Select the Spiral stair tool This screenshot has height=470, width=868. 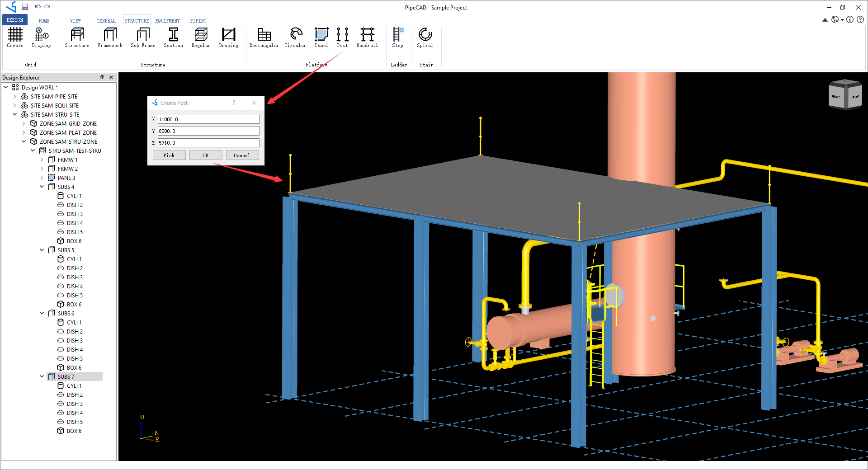click(425, 38)
